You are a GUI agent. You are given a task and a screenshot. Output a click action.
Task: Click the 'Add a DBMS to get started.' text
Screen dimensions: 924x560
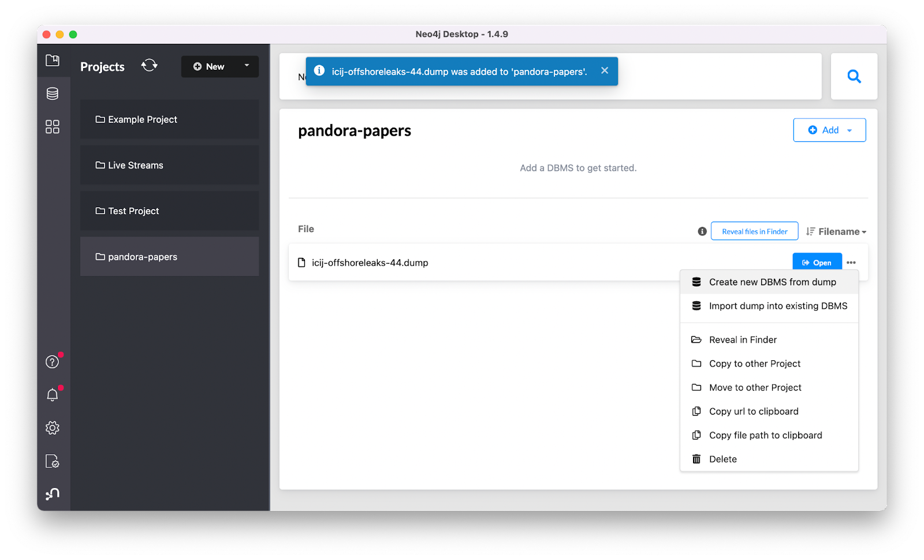click(578, 168)
